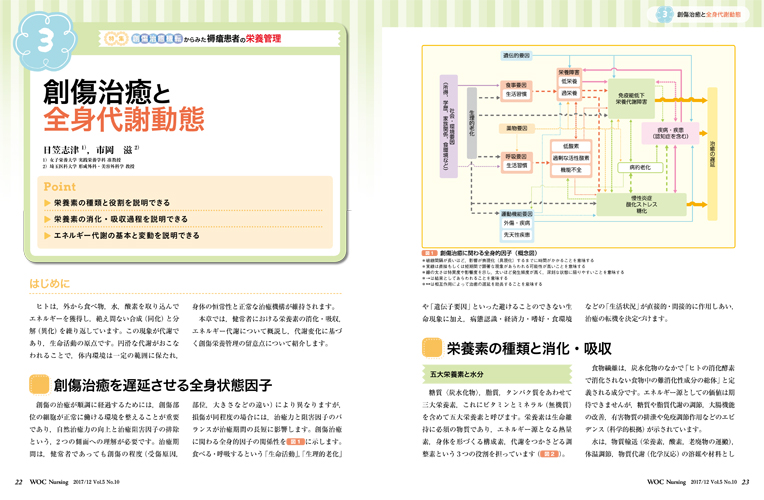Click the header text '創傷治癒と全身代謝動態' top right
The width and height of the screenshot is (764, 500).
(709, 15)
